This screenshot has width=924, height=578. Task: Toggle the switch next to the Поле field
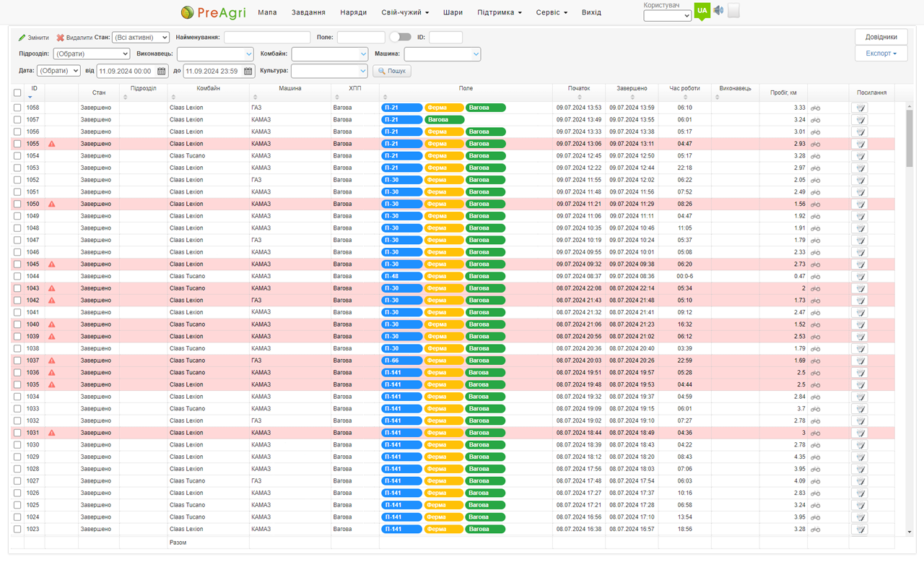[x=400, y=37]
